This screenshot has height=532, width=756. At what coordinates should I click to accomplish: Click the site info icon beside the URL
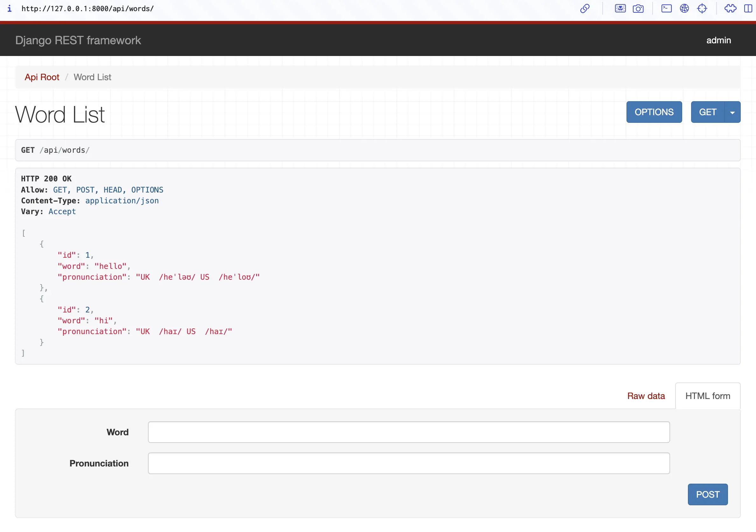pos(10,9)
